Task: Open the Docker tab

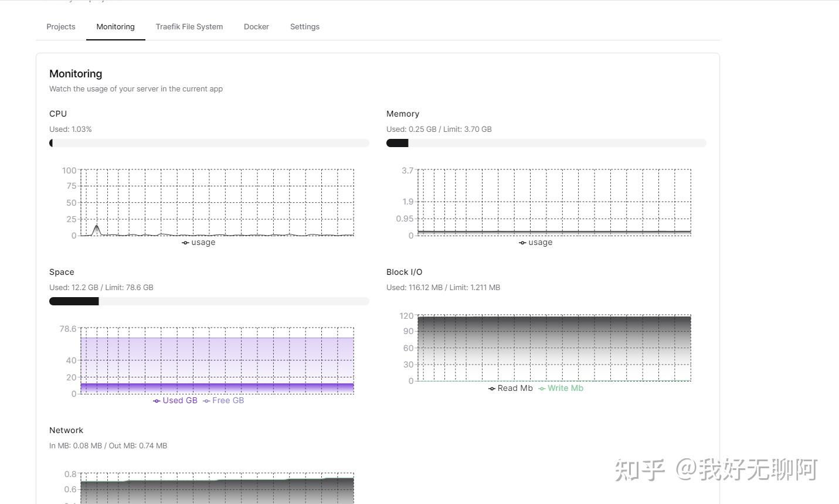Action: click(x=256, y=26)
